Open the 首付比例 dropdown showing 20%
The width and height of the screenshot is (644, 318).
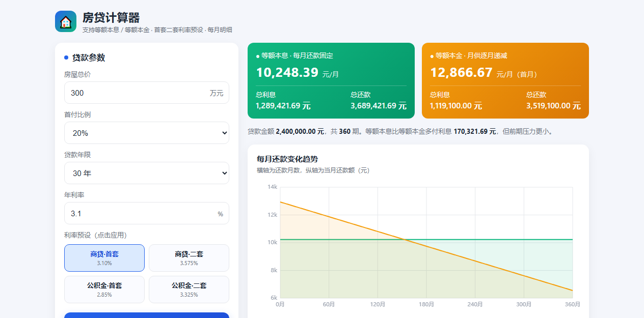tap(147, 133)
